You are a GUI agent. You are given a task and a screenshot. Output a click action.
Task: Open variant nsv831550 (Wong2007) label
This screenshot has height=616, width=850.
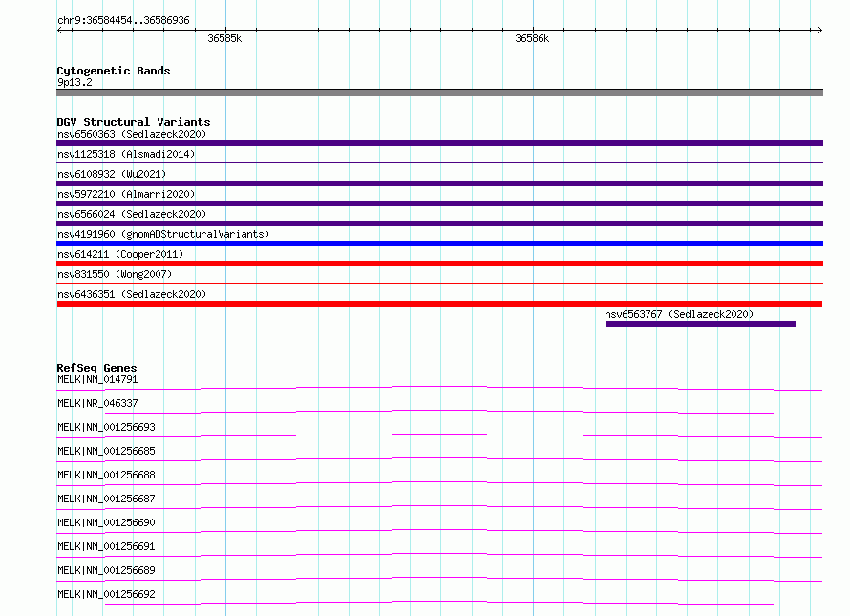click(x=115, y=274)
